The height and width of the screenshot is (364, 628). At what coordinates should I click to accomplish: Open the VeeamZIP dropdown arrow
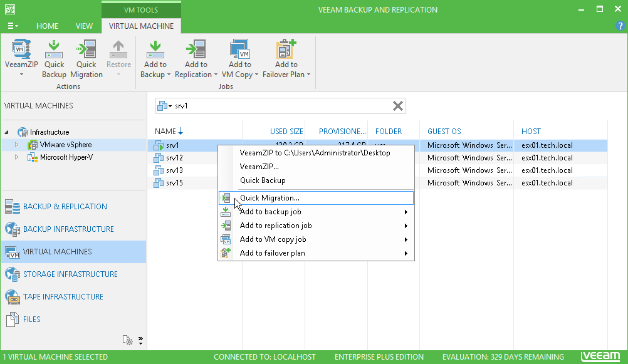[21, 75]
